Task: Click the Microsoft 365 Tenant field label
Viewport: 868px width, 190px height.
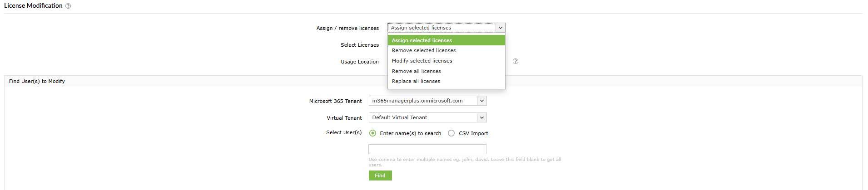Action: 335,101
